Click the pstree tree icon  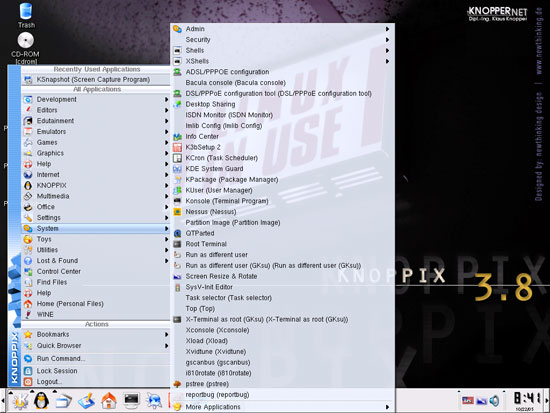tap(177, 384)
